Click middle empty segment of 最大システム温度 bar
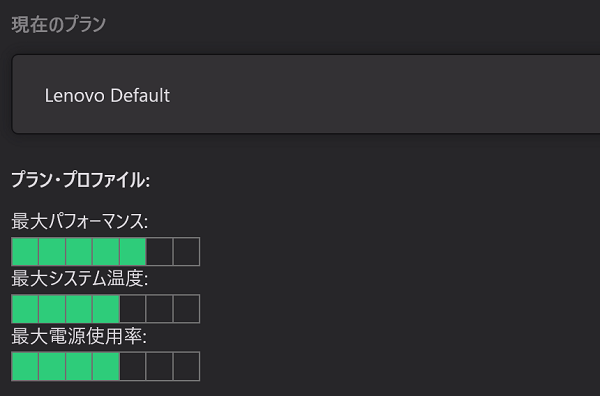 (159, 309)
